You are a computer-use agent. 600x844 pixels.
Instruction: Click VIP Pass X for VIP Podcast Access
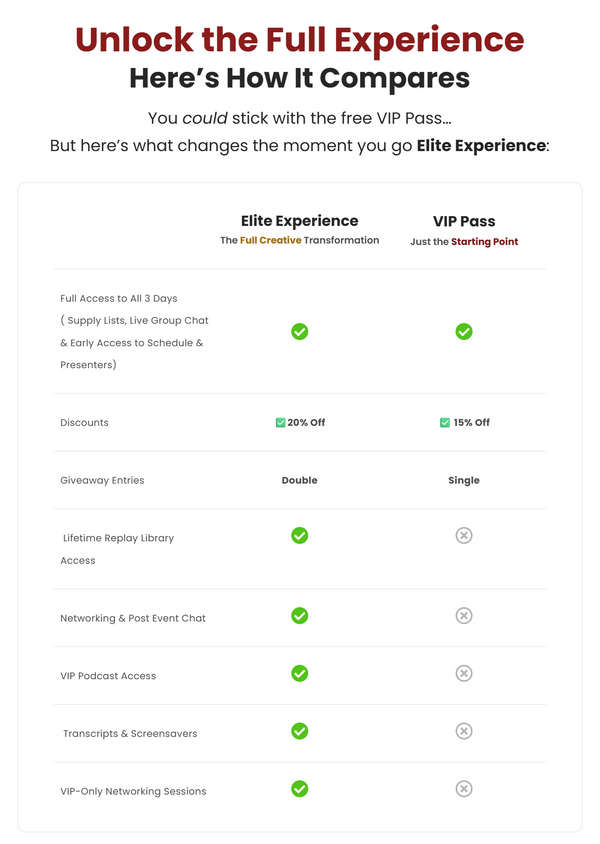[x=464, y=674]
